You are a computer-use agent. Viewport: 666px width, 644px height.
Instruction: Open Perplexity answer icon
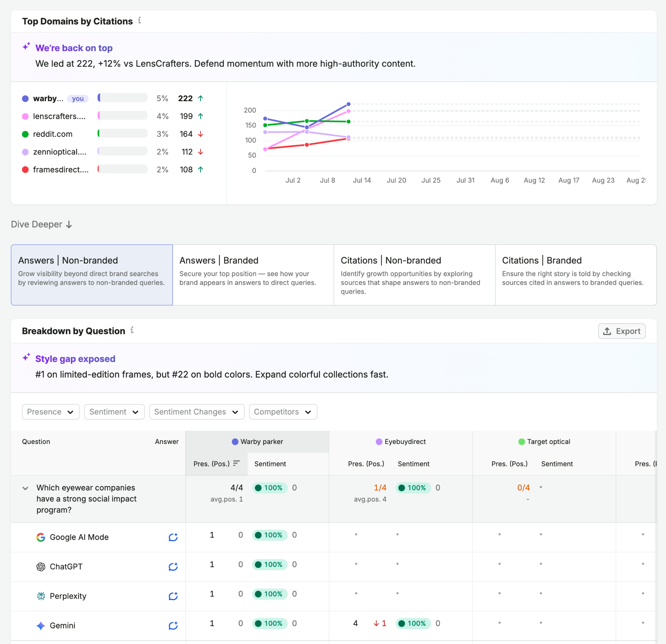click(173, 596)
